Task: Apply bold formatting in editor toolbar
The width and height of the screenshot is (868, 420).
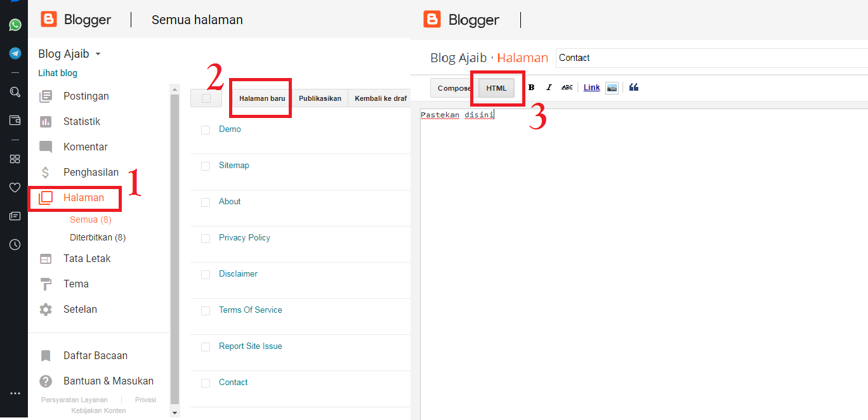Action: (532, 88)
